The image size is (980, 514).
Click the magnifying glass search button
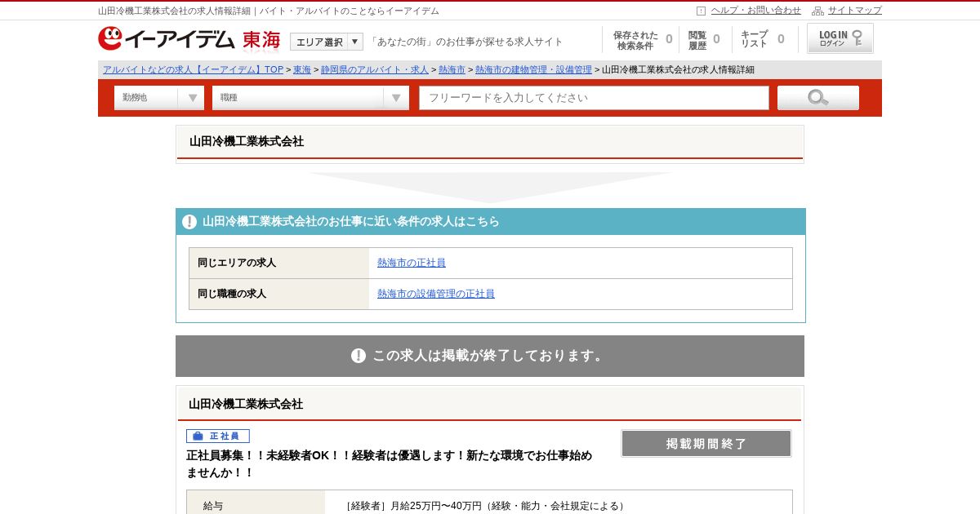pyautogui.click(x=818, y=98)
